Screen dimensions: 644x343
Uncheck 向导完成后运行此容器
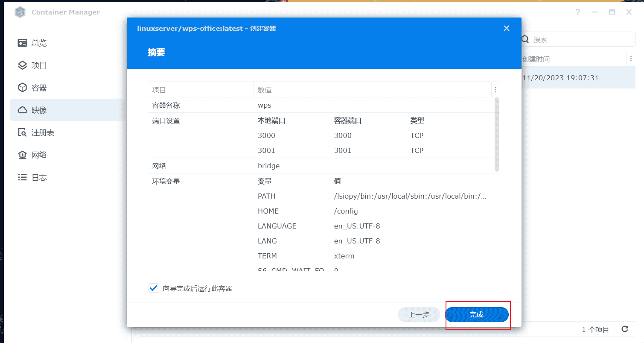tap(153, 288)
